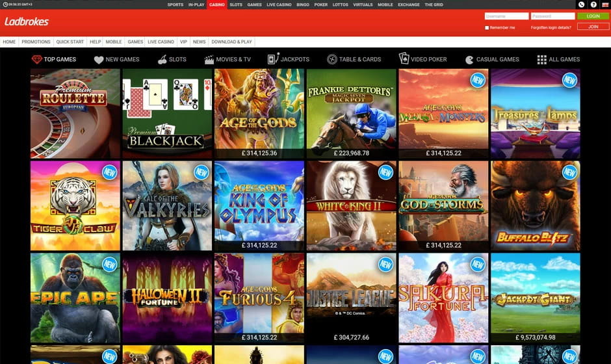Open the Bingo section
This screenshot has height=364, width=611.
303,5
